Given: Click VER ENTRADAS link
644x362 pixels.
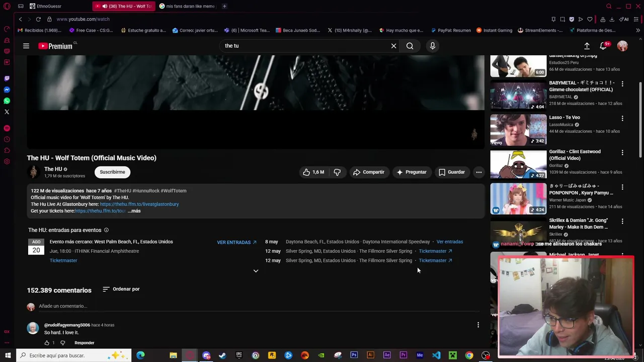Looking at the screenshot, I should tap(236, 242).
